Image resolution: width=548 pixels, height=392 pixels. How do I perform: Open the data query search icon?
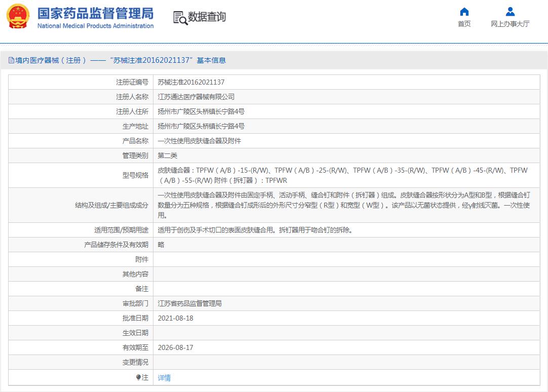[180, 17]
